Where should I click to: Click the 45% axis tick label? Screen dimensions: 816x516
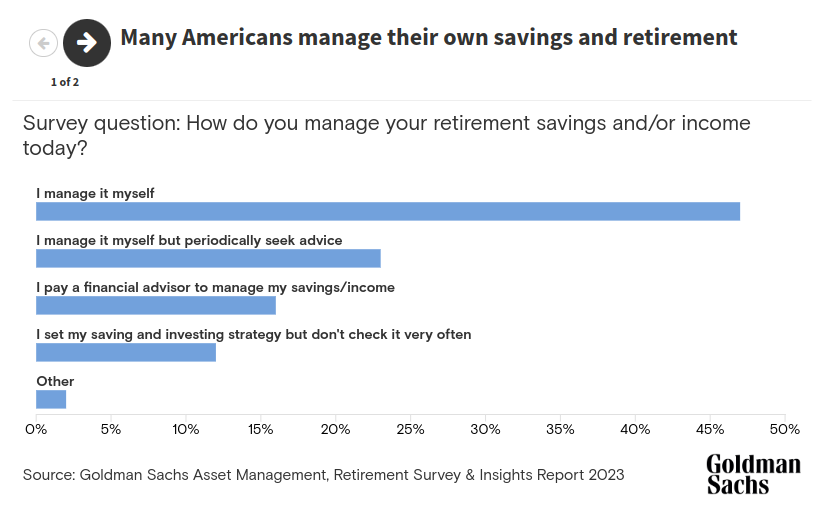click(x=710, y=430)
